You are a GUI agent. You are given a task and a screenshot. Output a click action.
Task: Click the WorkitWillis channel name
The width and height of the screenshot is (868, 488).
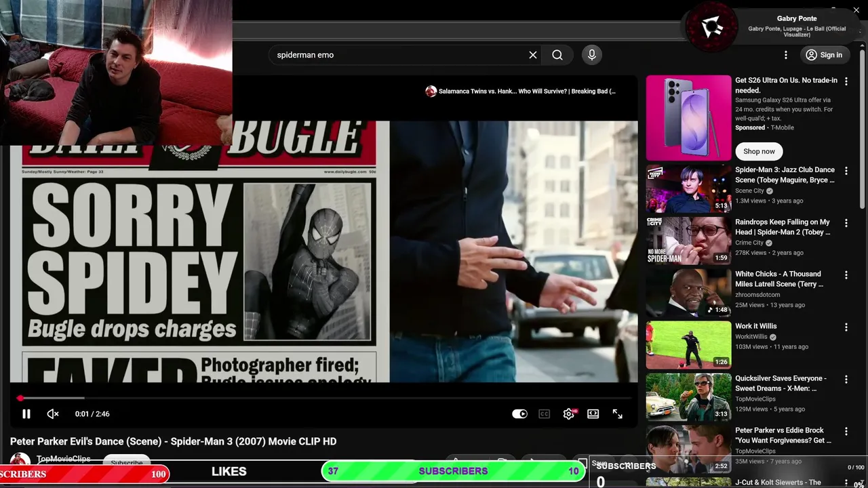pyautogui.click(x=751, y=337)
